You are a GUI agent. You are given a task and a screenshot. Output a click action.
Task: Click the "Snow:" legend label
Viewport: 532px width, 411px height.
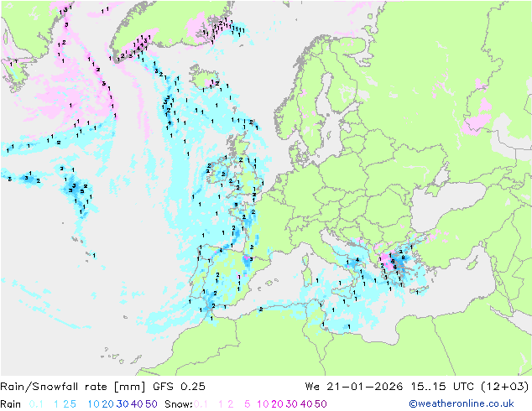(x=179, y=404)
